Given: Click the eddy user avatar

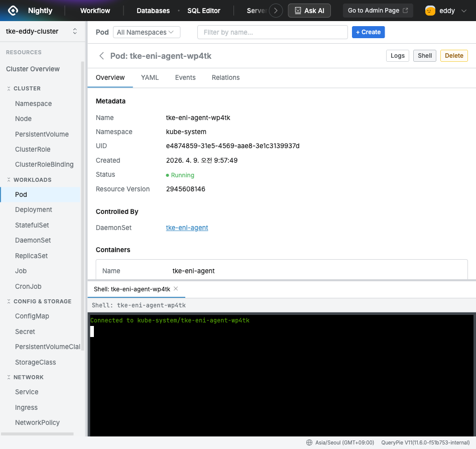Looking at the screenshot, I should [430, 11].
